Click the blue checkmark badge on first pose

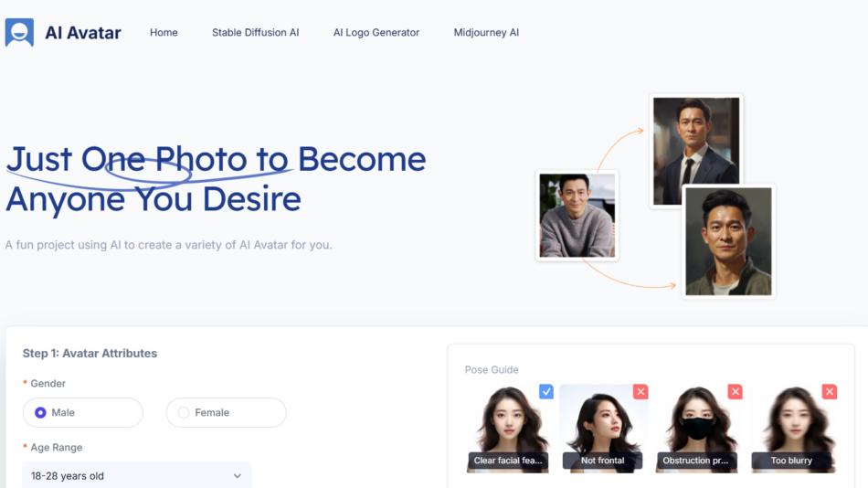tap(546, 392)
